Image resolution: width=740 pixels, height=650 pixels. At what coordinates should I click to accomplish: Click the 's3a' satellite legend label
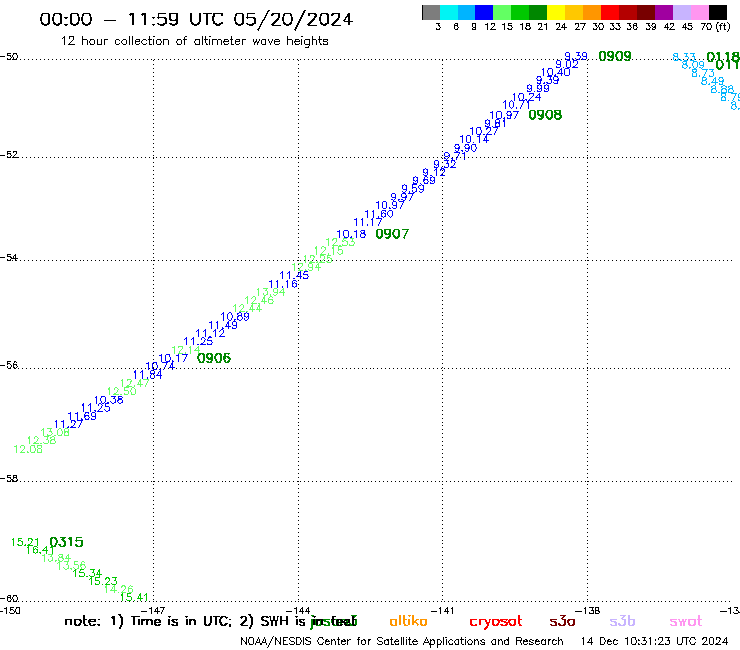pos(562,622)
